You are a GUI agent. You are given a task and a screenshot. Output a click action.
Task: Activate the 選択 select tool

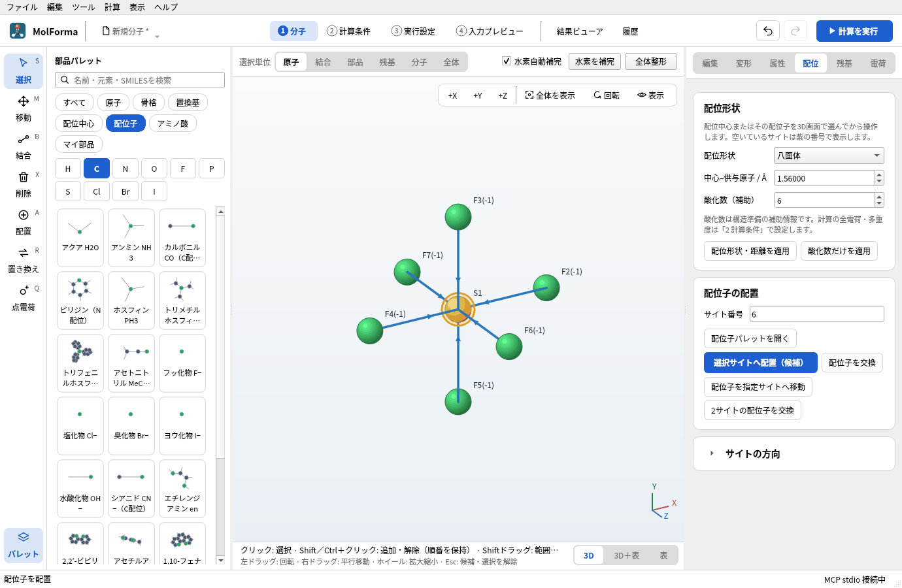coord(24,71)
